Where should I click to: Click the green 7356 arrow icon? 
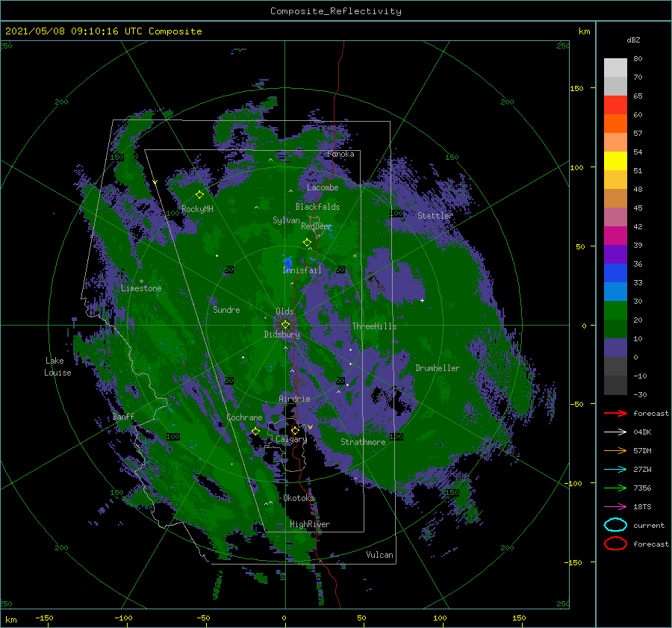click(615, 488)
